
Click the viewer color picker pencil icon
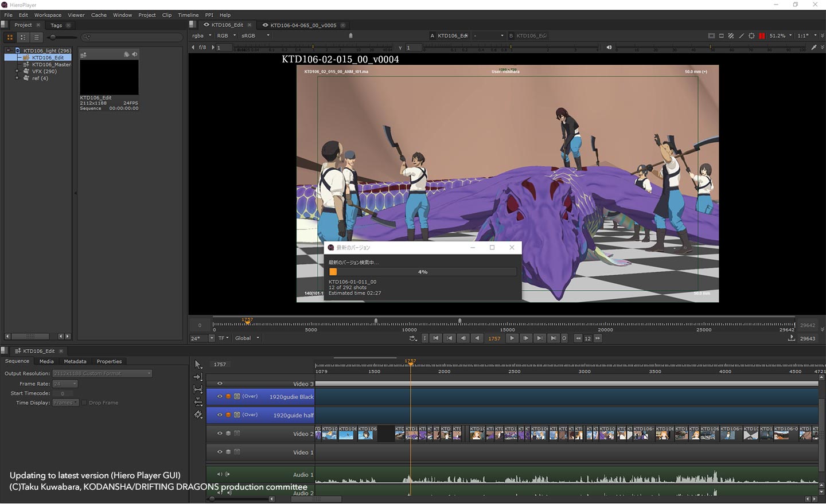(x=813, y=48)
